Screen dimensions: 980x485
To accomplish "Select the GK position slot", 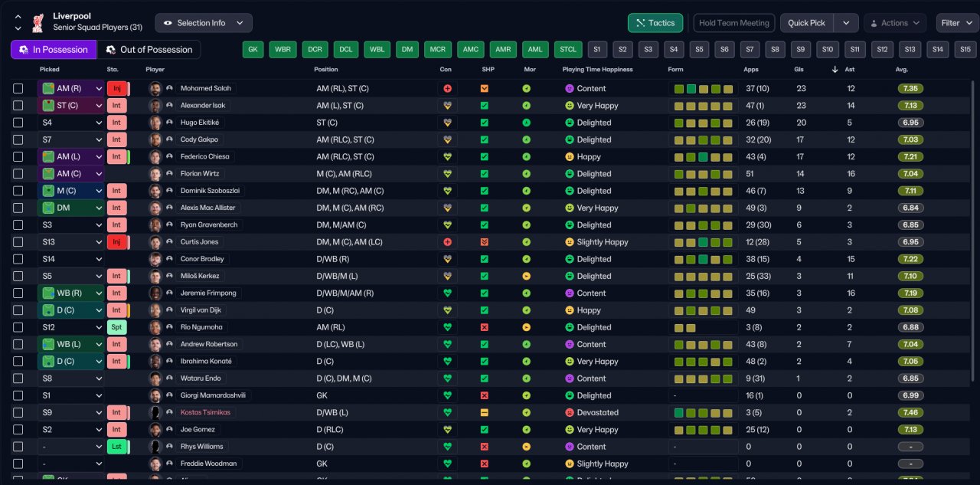I will (x=253, y=50).
